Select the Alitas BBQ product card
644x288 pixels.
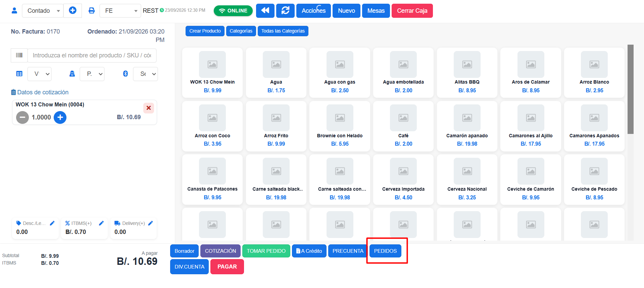click(467, 73)
